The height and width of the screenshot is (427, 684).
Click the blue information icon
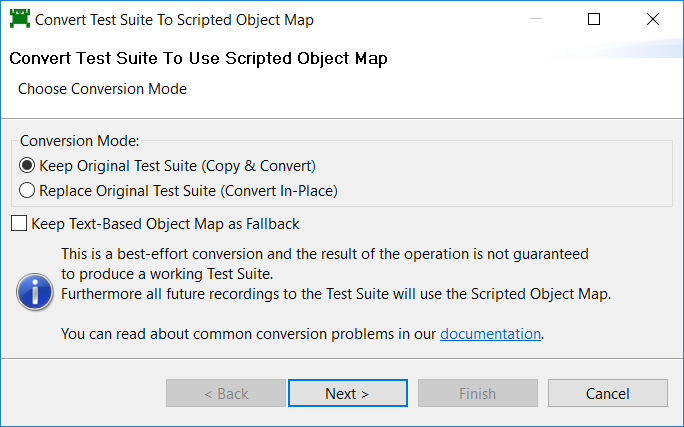(35, 293)
